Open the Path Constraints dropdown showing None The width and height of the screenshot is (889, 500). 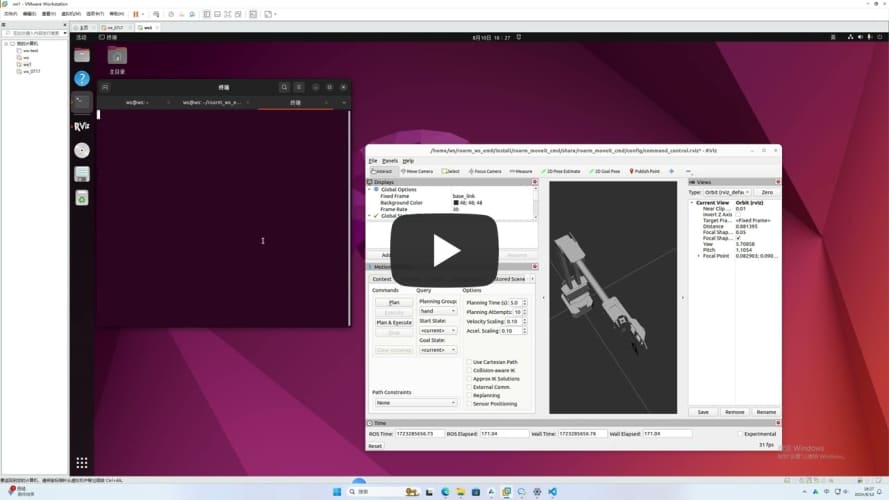click(415, 402)
